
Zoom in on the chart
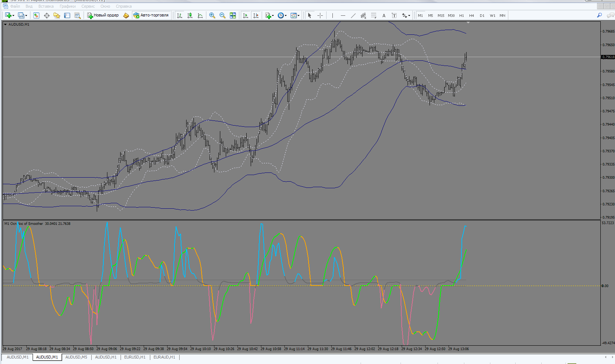pyautogui.click(x=212, y=15)
